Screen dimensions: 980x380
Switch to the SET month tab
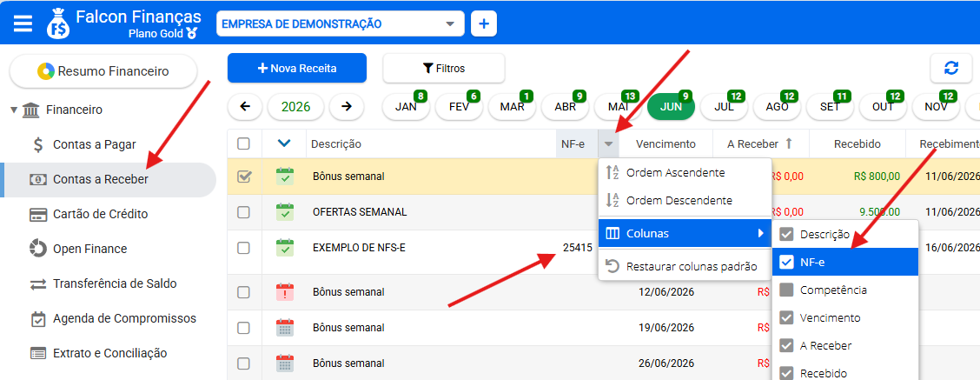pyautogui.click(x=830, y=106)
